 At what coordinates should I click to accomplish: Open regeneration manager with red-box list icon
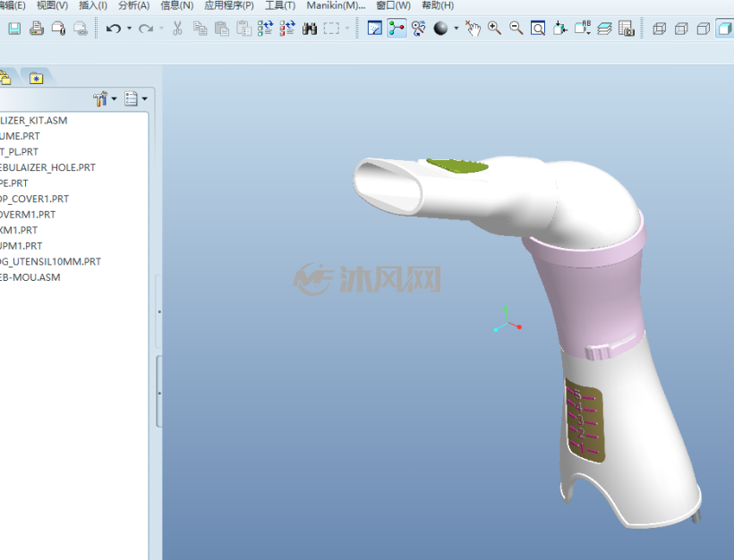[287, 29]
